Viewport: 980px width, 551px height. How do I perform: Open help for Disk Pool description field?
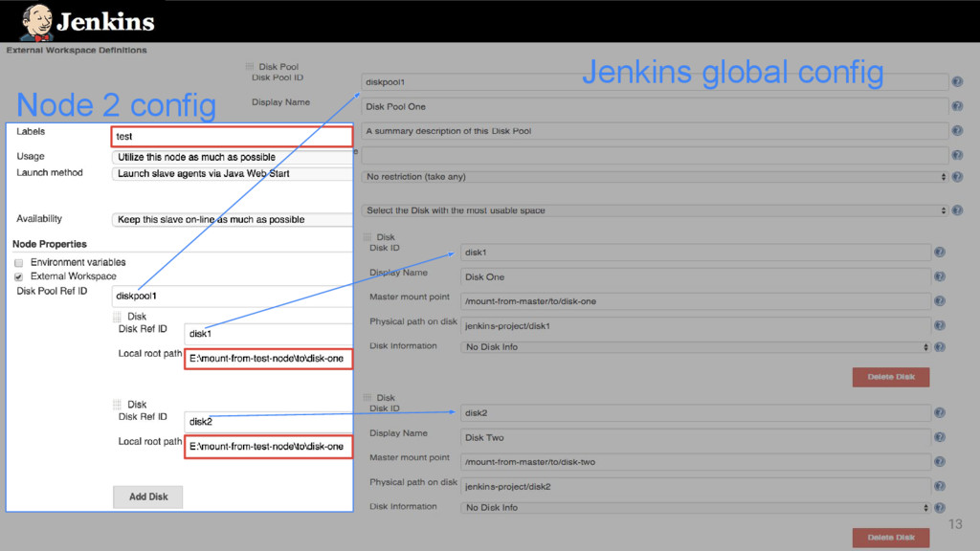point(957,130)
